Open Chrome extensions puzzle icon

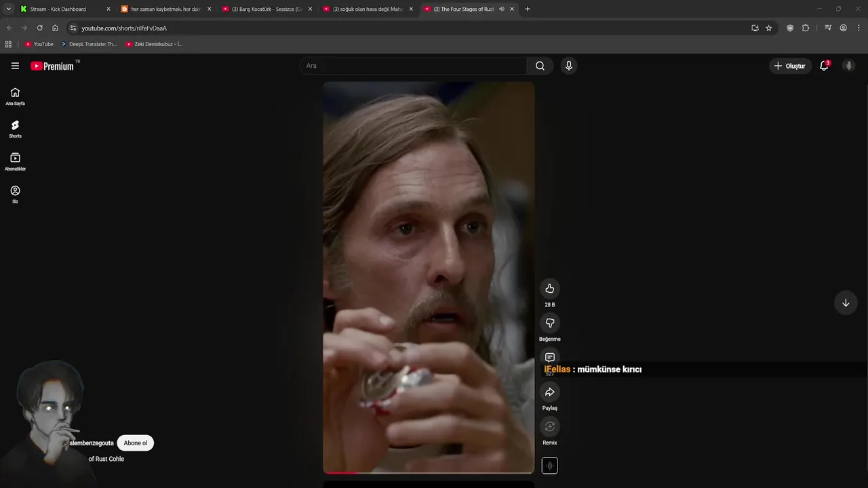click(806, 28)
